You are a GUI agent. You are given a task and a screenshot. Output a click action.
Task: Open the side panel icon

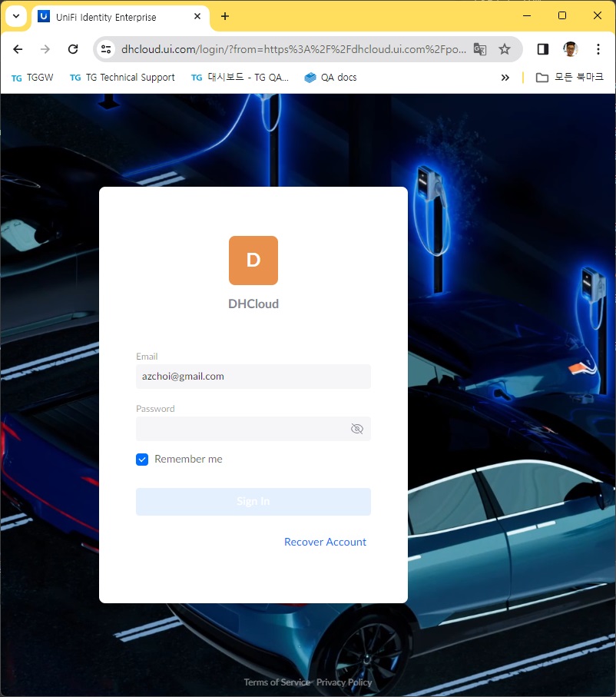[x=543, y=49]
